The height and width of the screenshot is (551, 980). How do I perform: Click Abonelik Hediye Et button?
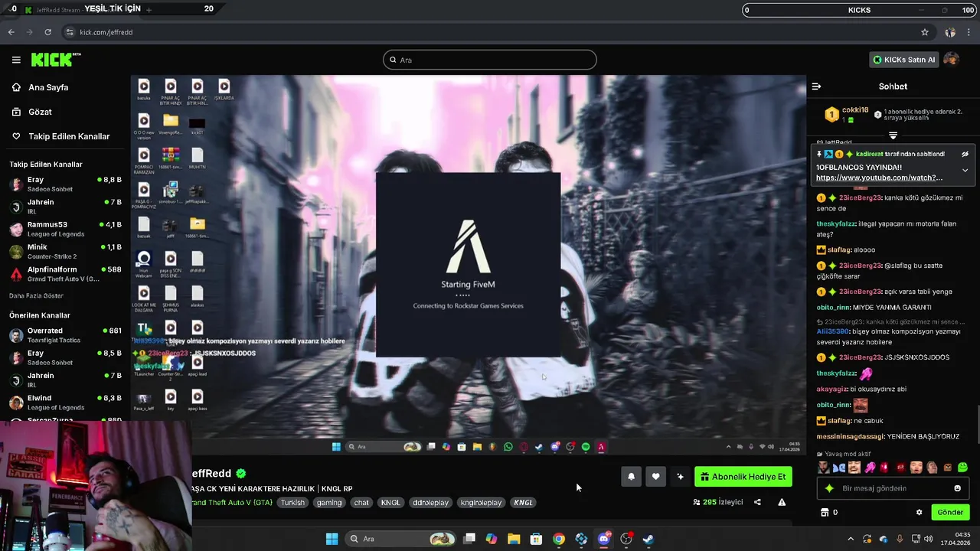[x=743, y=477]
